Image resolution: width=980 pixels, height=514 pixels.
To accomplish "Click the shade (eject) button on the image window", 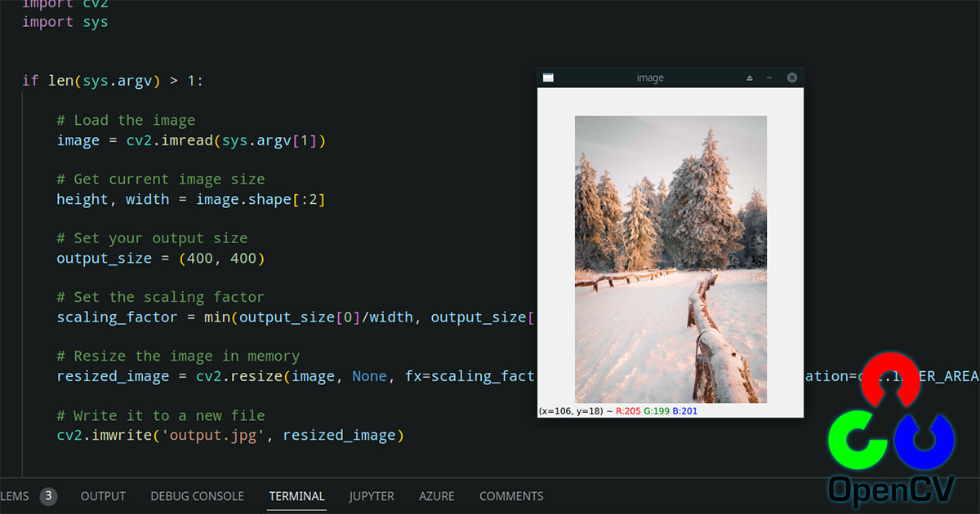I will click(x=749, y=77).
